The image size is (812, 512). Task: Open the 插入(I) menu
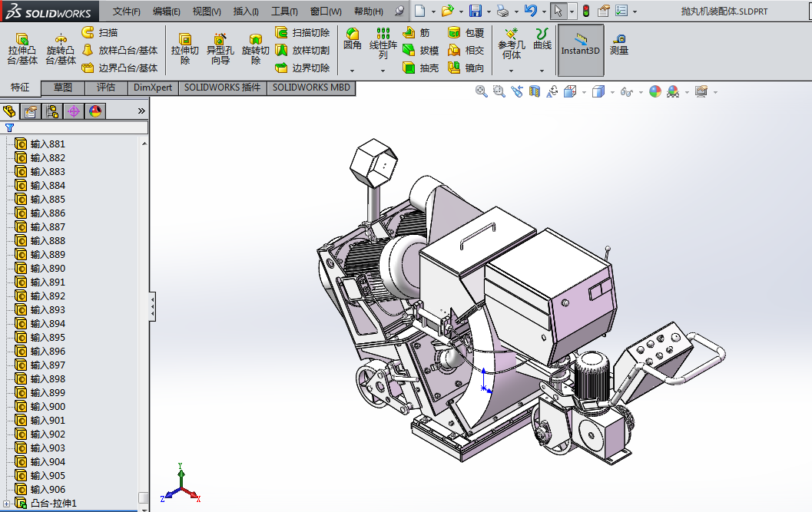tap(246, 12)
